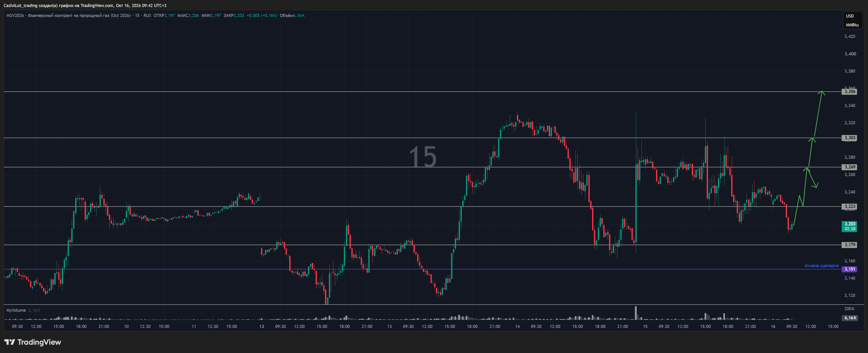The image size is (868, 353).
Task: Click the MyVolume indicator title
Action: tap(16, 310)
